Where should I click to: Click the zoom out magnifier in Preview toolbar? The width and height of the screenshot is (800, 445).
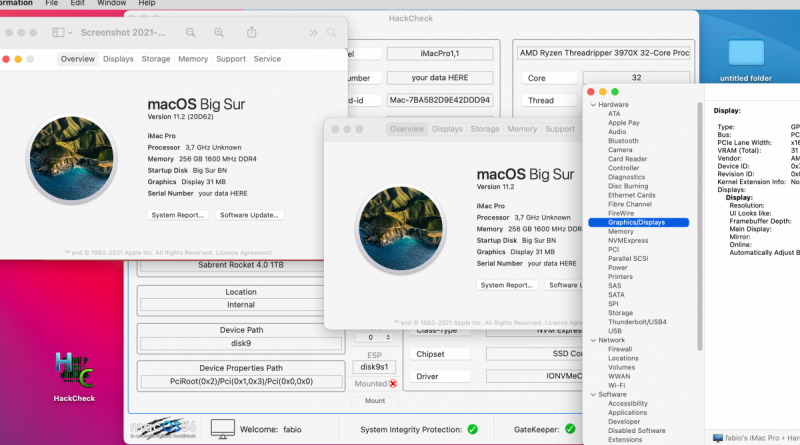[x=190, y=33]
